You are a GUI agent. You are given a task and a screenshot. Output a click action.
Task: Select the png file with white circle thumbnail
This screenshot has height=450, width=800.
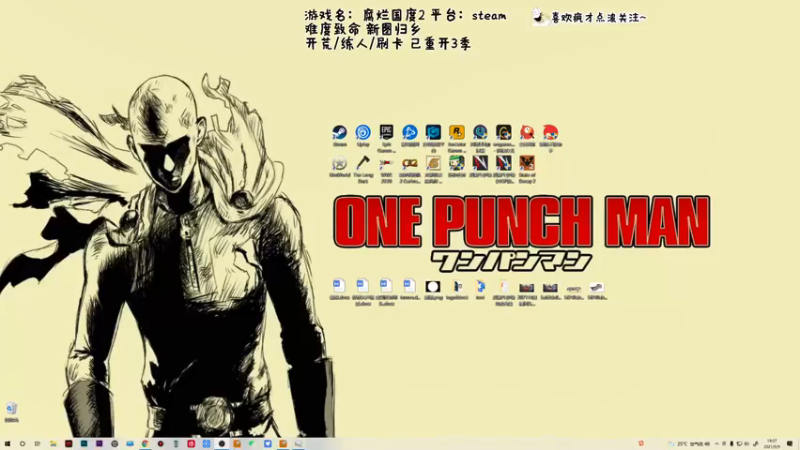433,289
